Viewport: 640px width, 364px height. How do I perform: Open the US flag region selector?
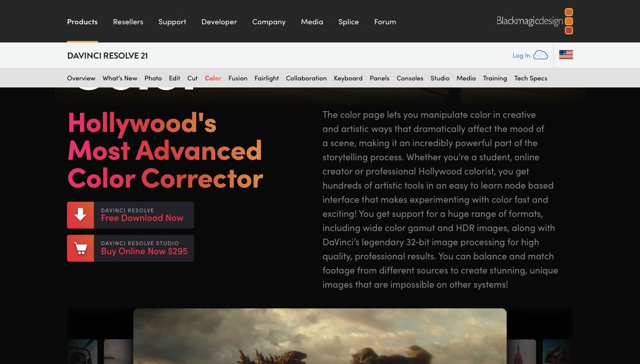tap(566, 55)
